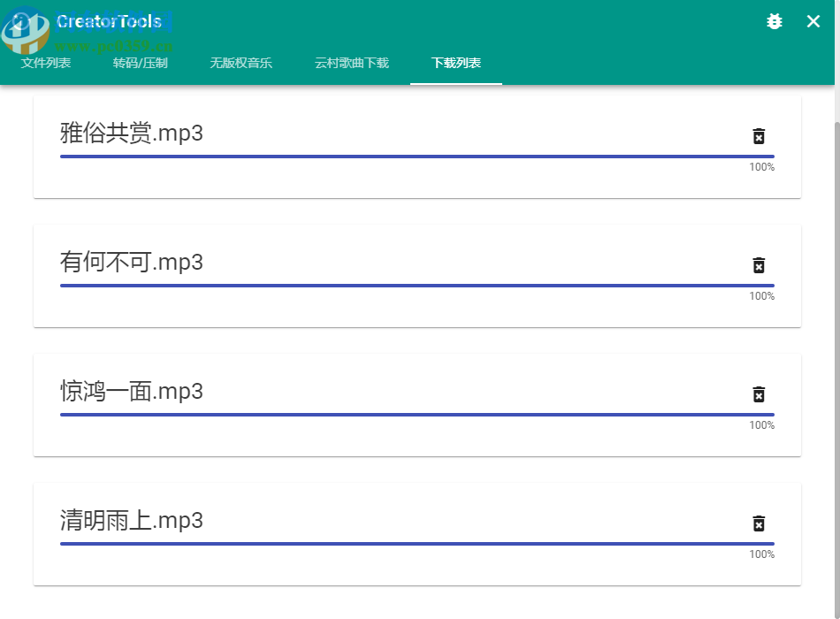Click the progress bar for 有何不可.mp3
Viewport: 840px width, 619px height.
[x=416, y=287]
